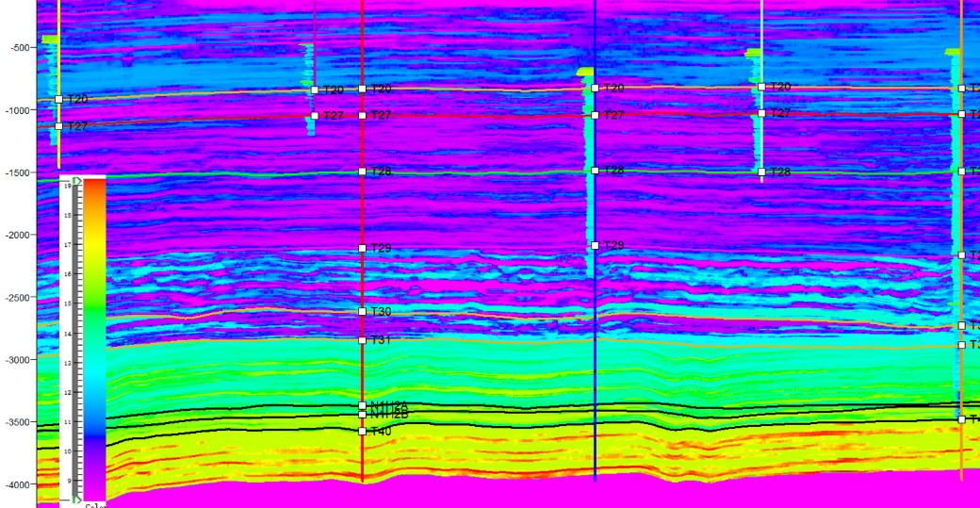Click the gray color-range slider track

point(76,340)
